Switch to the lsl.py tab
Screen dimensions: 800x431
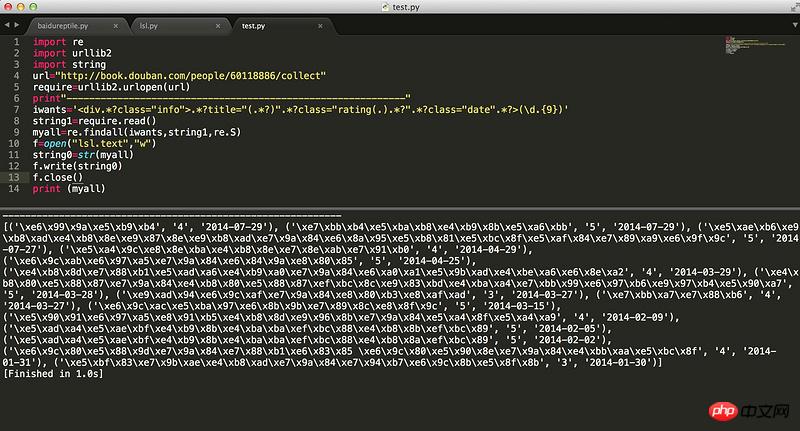pyautogui.click(x=148, y=26)
